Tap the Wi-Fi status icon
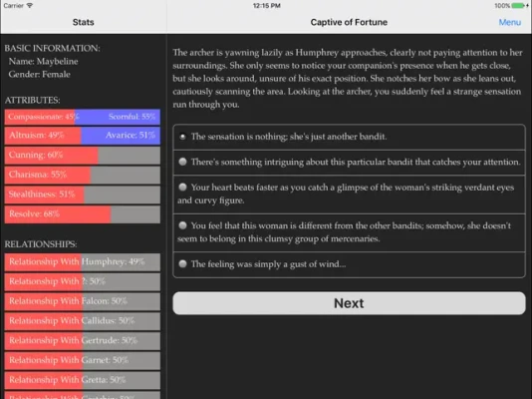This screenshot has width=532, height=399. tap(30, 5)
